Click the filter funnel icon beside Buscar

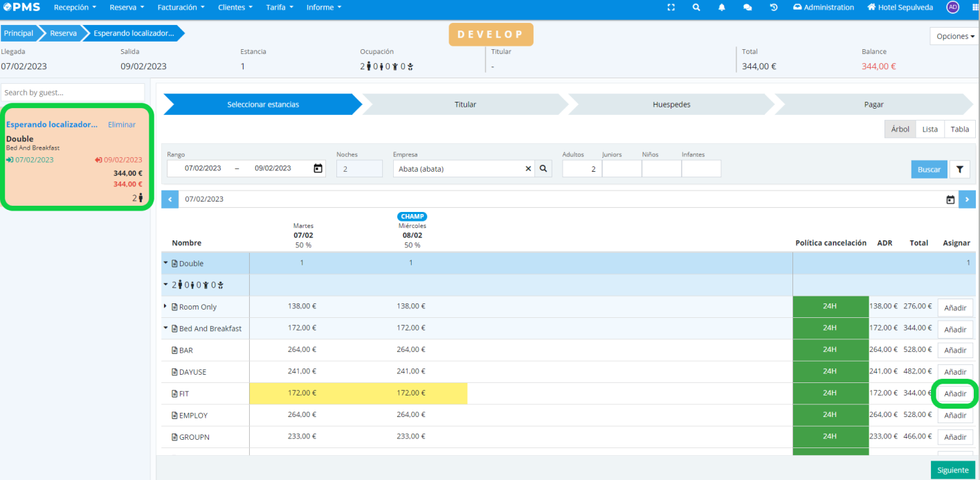(960, 169)
